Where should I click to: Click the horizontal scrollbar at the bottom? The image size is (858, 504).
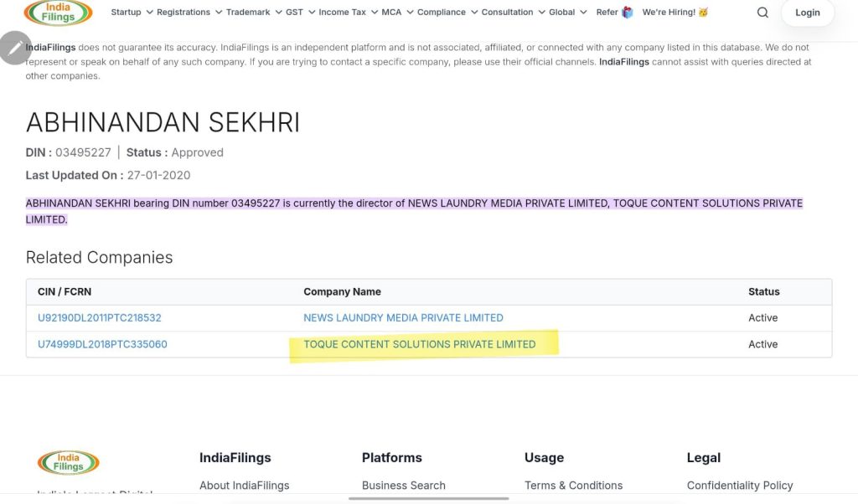click(428, 498)
